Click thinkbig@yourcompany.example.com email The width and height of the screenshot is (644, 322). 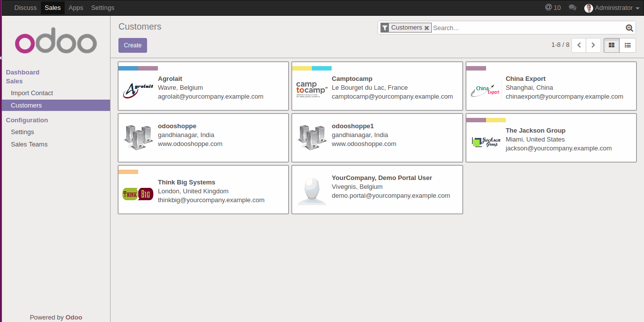click(211, 200)
